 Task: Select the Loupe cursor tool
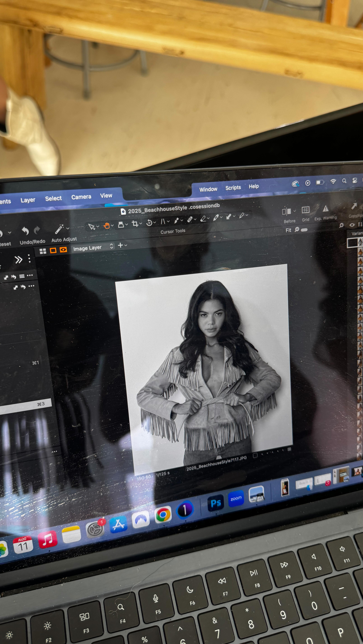point(121,224)
